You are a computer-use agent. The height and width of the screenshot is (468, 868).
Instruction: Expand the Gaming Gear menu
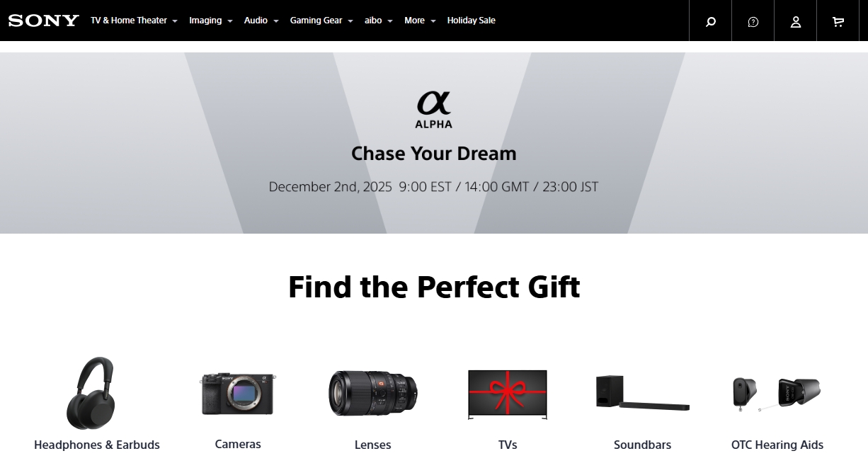tap(321, 21)
